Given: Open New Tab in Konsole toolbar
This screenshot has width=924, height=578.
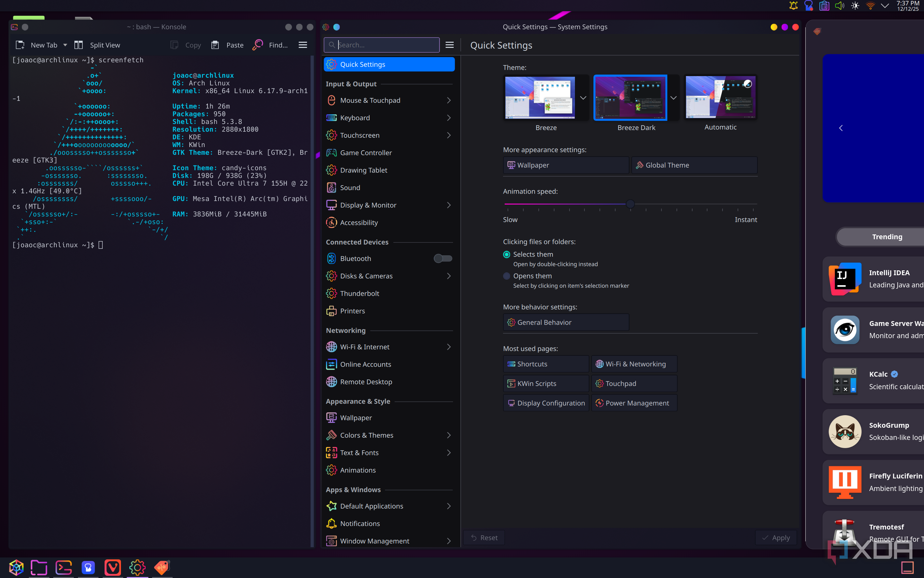Looking at the screenshot, I should (x=36, y=45).
